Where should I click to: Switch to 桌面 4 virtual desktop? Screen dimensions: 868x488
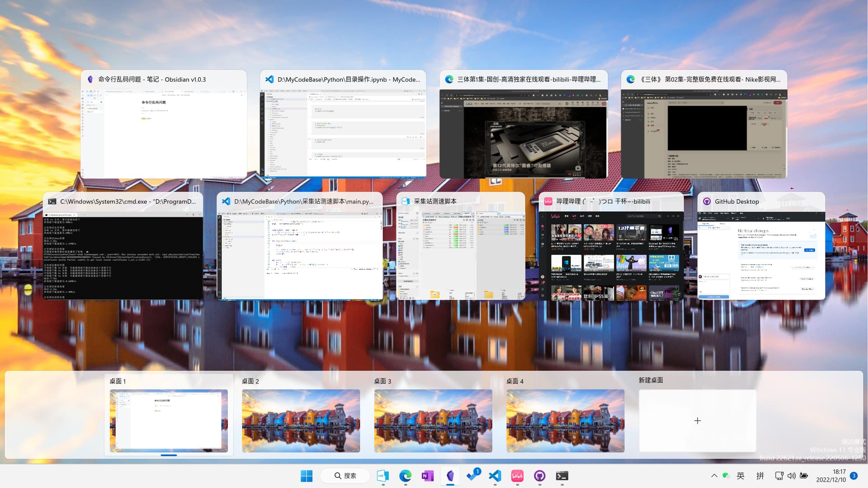(565, 421)
